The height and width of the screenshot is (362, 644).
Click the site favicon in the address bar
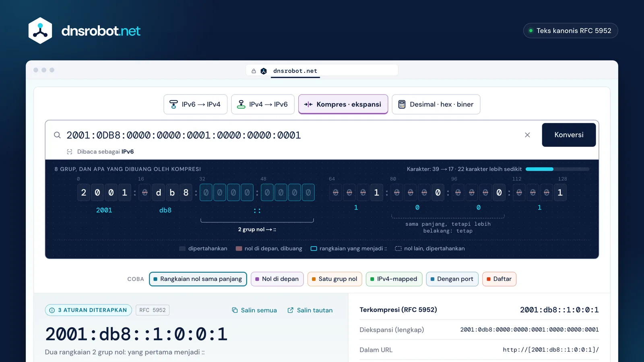(x=264, y=71)
